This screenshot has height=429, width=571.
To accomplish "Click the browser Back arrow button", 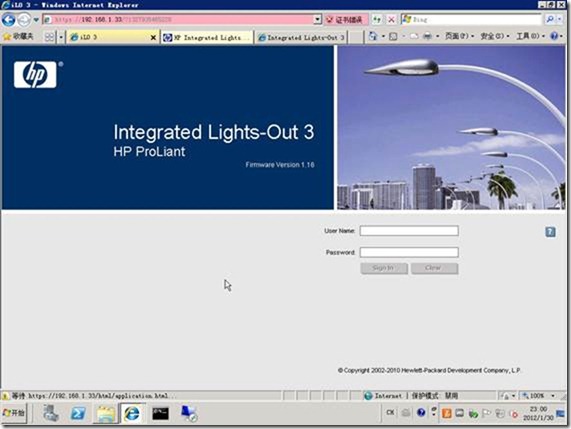I will [x=8, y=20].
